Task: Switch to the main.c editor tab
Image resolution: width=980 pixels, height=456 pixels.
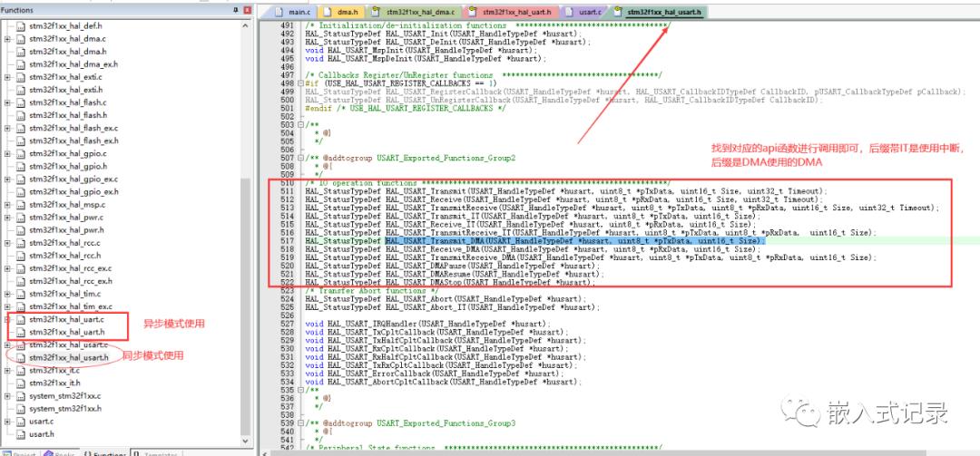Action: (x=292, y=11)
